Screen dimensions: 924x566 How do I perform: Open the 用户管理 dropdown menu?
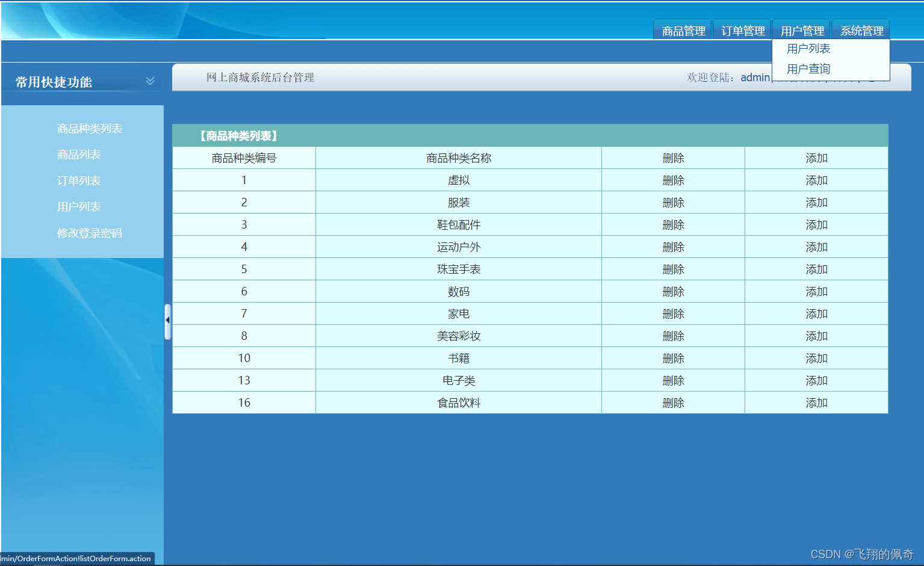tap(801, 29)
